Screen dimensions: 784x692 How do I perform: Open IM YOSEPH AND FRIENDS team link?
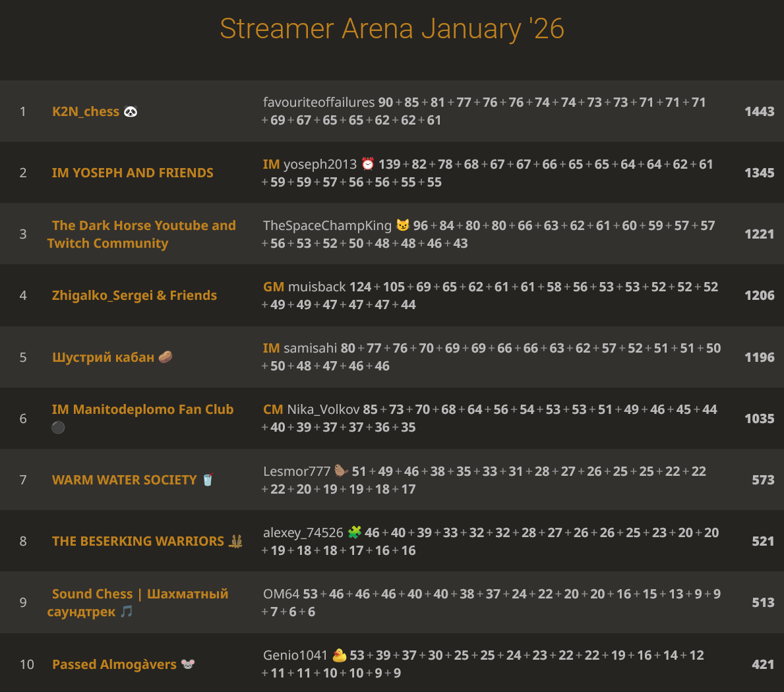133,173
